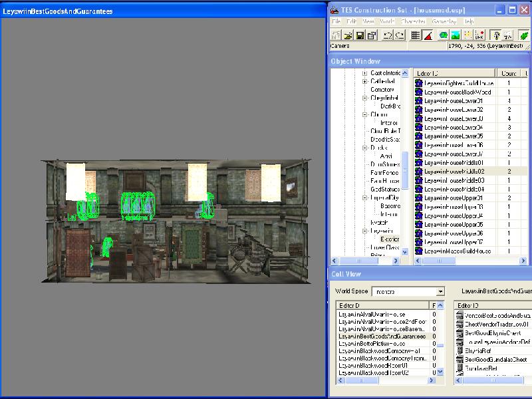Sort by the Object Window Editor ID header
532x399 pixels.
click(454, 73)
